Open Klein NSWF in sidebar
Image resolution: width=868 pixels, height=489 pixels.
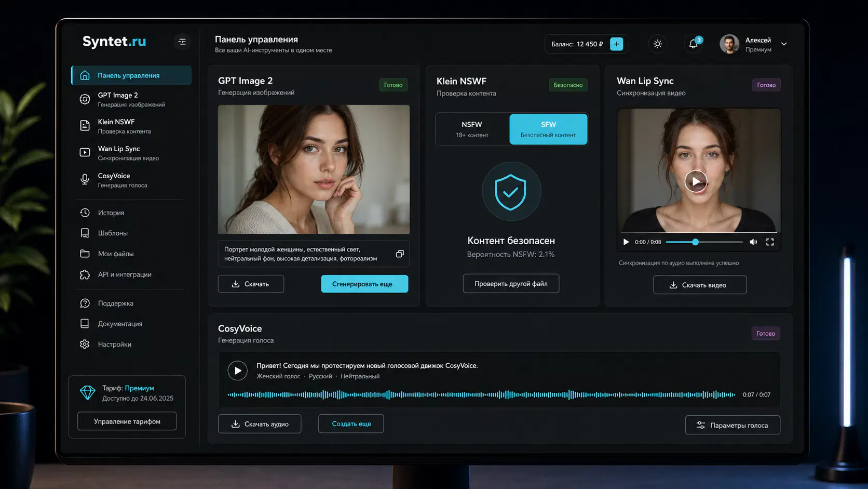point(131,126)
